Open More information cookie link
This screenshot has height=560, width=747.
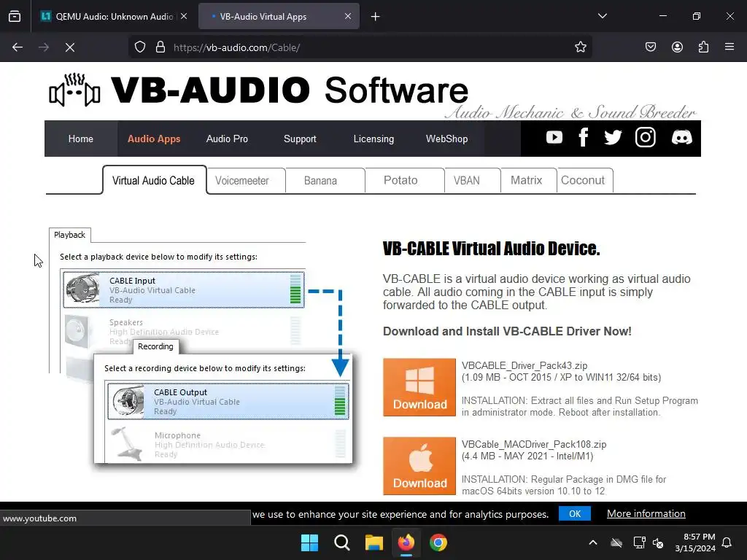[x=646, y=514]
